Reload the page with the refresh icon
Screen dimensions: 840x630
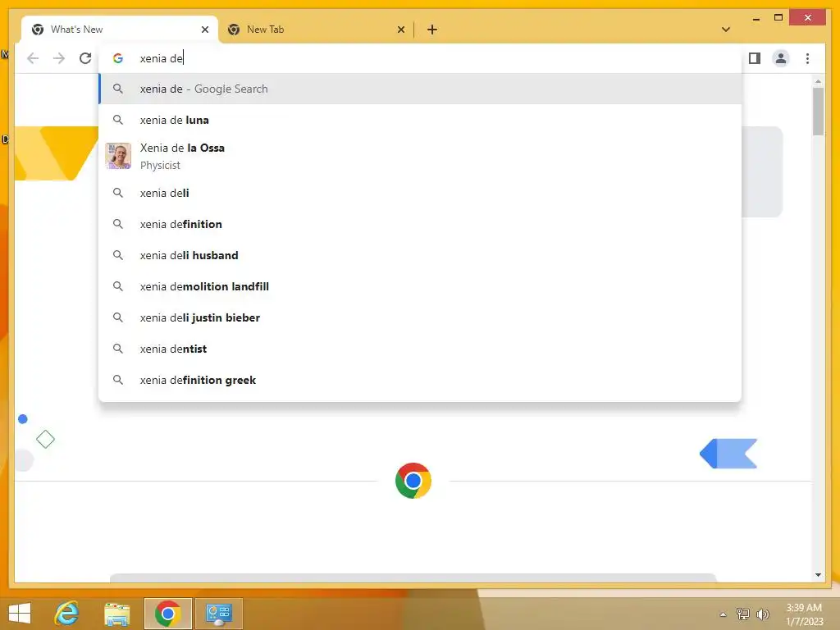[x=85, y=58]
